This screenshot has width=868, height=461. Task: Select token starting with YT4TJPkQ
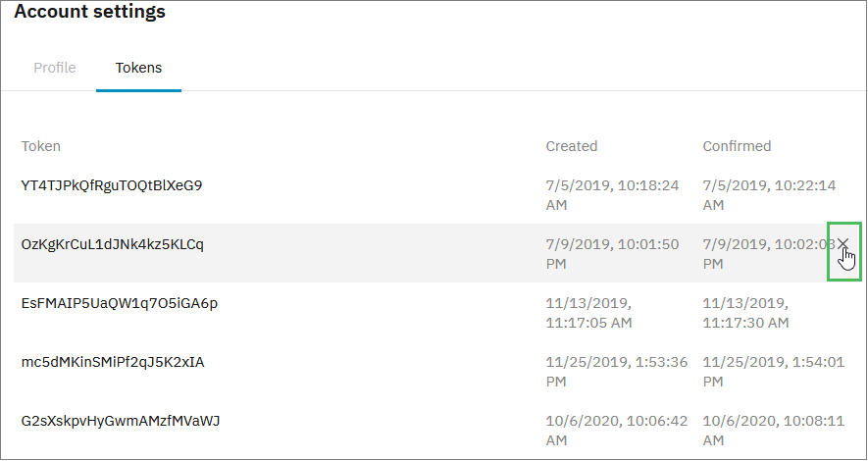112,184
